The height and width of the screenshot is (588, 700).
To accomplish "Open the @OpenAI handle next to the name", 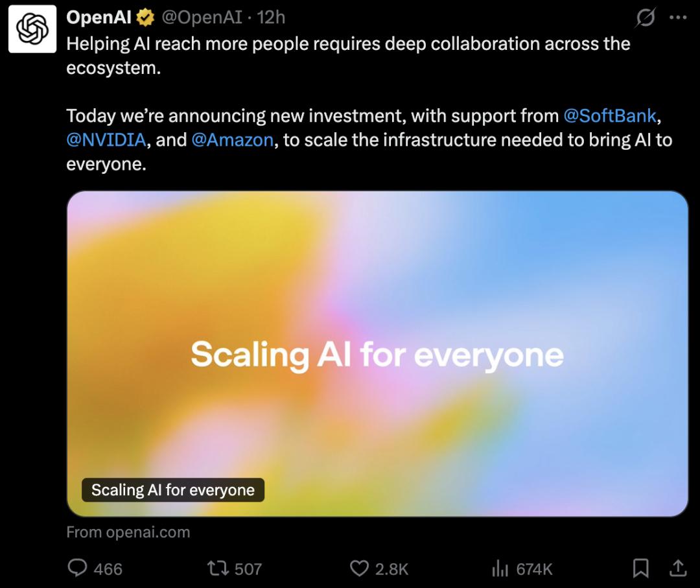I will click(202, 18).
